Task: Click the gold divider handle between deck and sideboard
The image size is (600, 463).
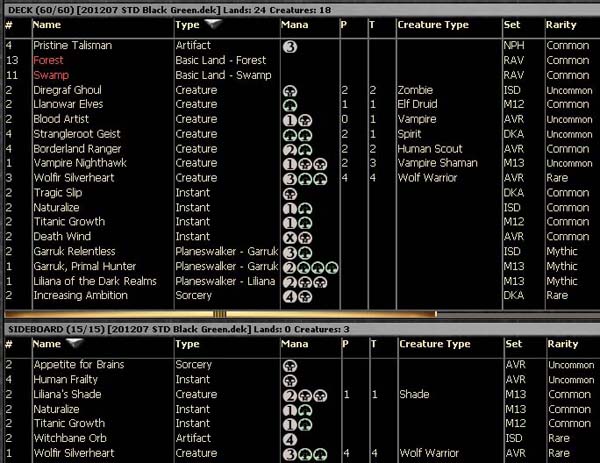Action: [220, 314]
